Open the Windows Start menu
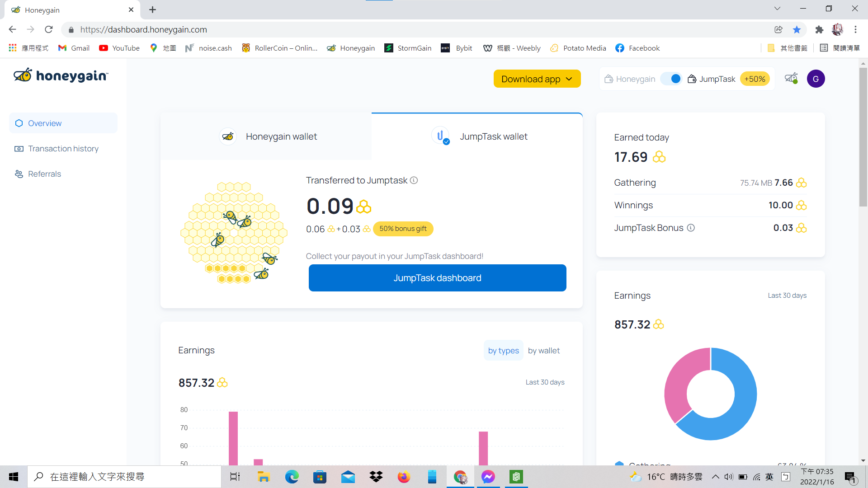The width and height of the screenshot is (868, 488). tap(14, 477)
